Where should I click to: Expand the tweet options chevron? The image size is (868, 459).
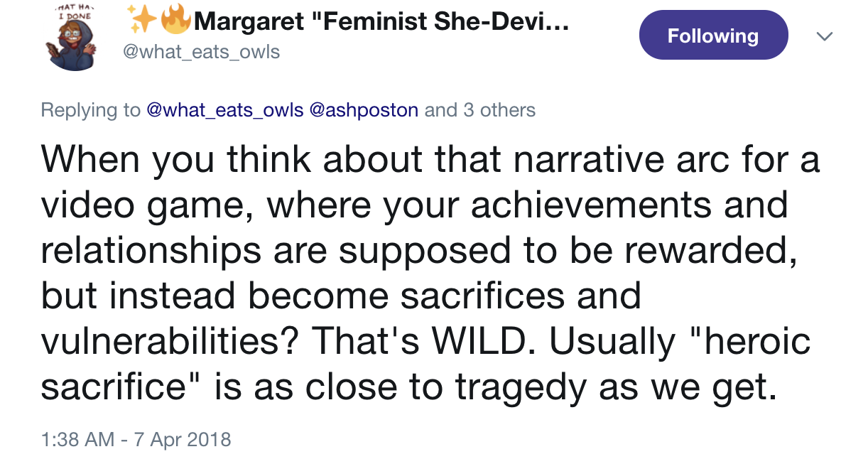[x=824, y=36]
